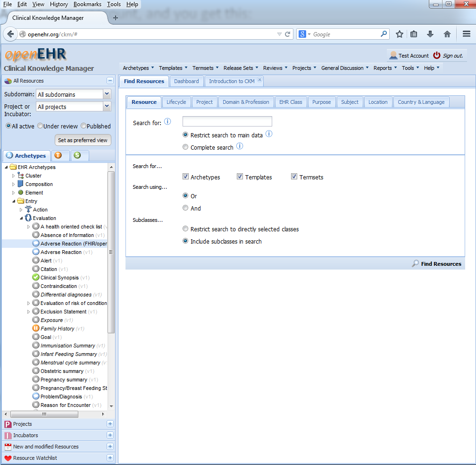Viewport: 476px width, 465px height.
Task: Open the orange Templates tab icon
Action: tap(58, 155)
